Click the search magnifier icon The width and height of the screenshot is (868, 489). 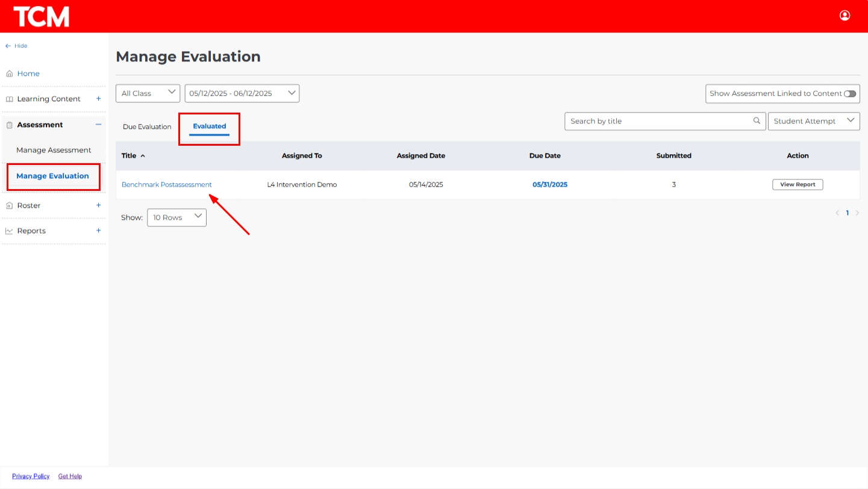757,121
